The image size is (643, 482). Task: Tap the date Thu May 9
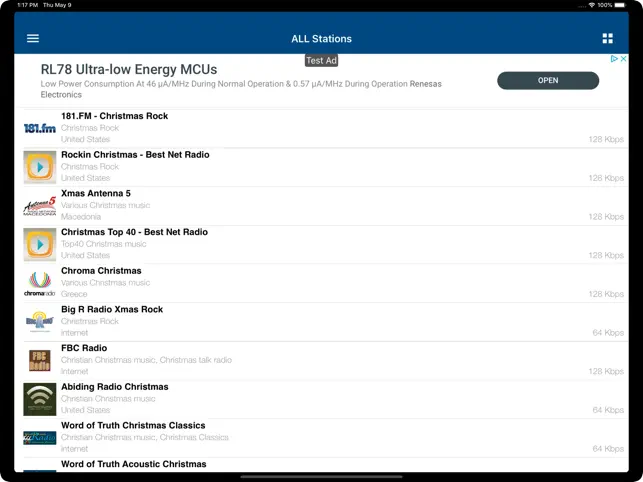pyautogui.click(x=57, y=5)
